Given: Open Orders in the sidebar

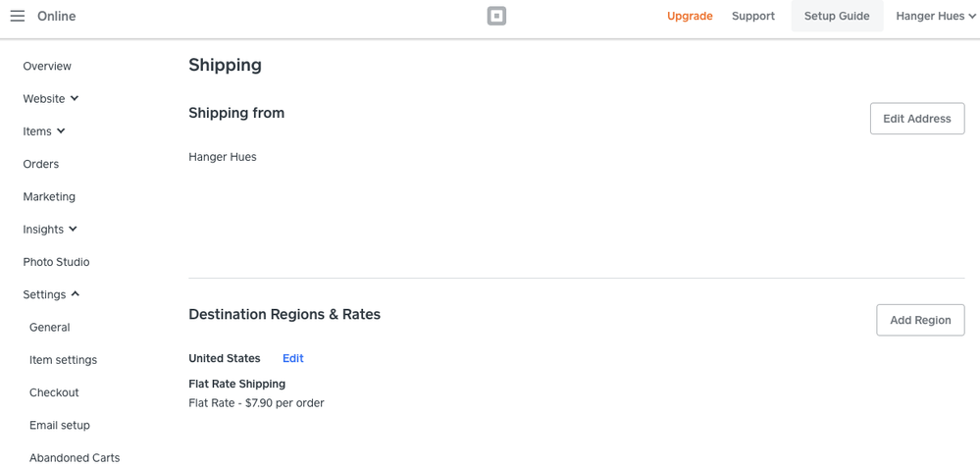Looking at the screenshot, I should click(x=41, y=165).
